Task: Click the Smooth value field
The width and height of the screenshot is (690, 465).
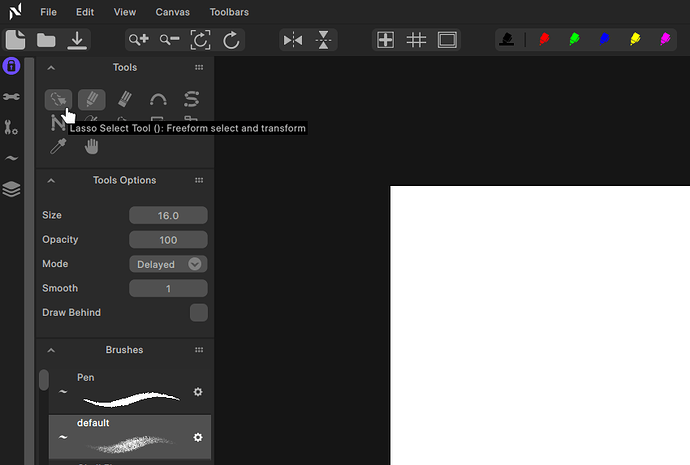Action: pos(168,289)
